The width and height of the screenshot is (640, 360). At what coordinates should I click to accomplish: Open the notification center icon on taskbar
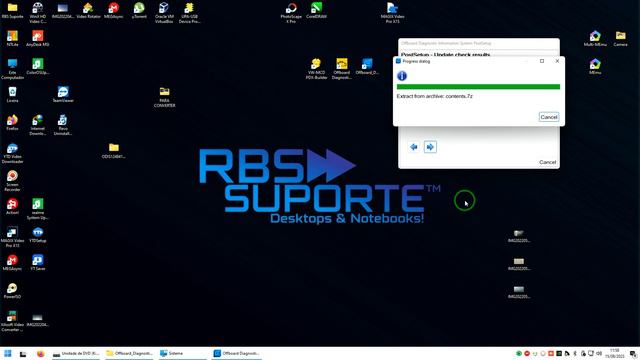[x=633, y=353]
